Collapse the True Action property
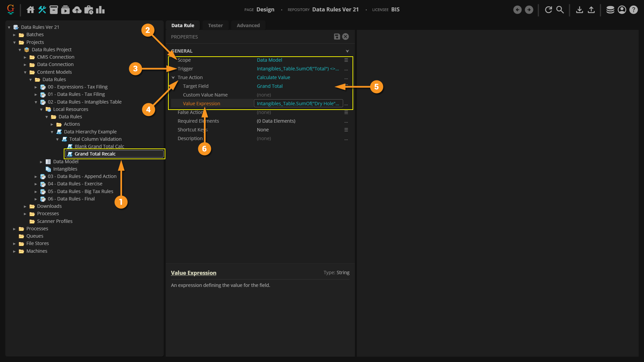 (x=173, y=77)
